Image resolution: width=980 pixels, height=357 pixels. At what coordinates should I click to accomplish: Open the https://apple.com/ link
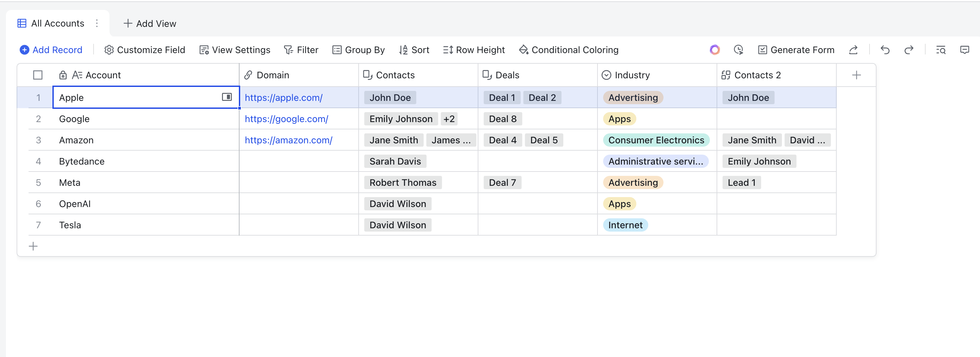[283, 98]
